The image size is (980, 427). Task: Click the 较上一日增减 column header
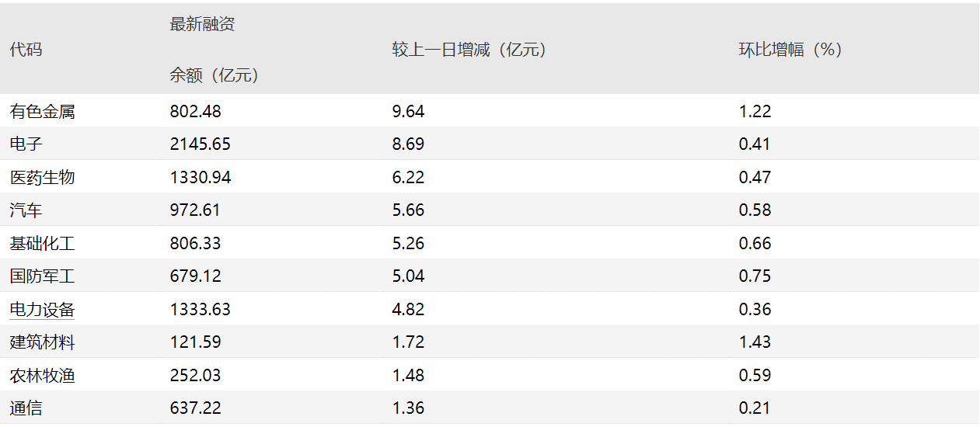pos(469,50)
